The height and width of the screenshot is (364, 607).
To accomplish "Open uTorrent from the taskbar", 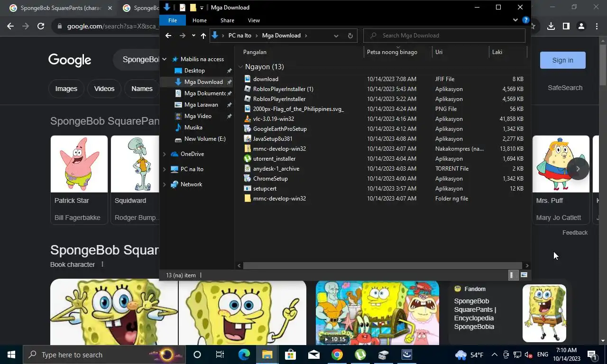I will (360, 355).
